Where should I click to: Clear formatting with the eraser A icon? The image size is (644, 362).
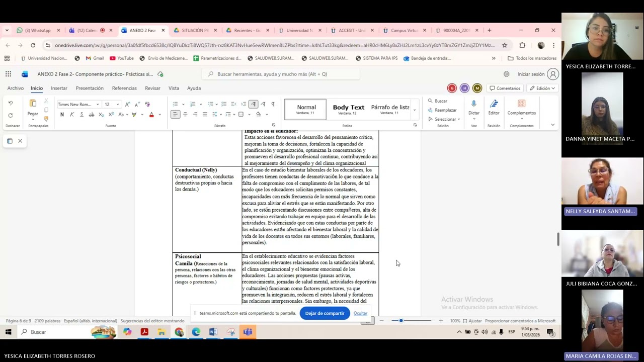coord(147,104)
